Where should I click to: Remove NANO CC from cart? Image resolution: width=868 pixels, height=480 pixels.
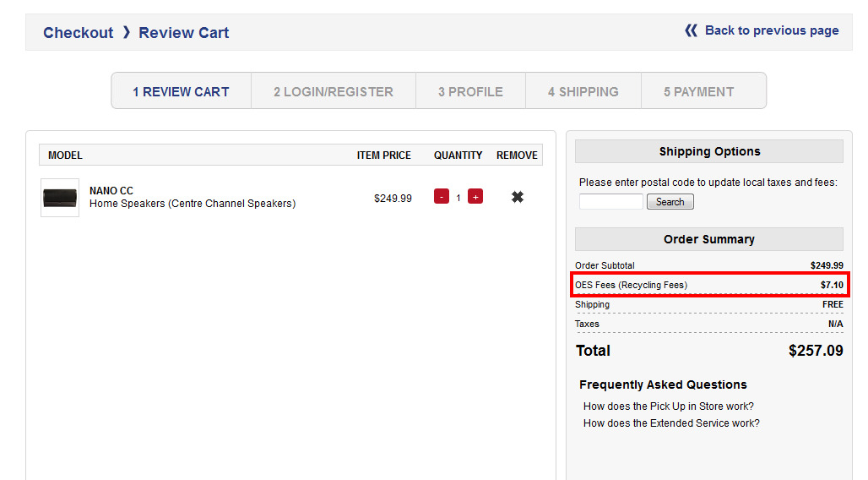coord(518,197)
